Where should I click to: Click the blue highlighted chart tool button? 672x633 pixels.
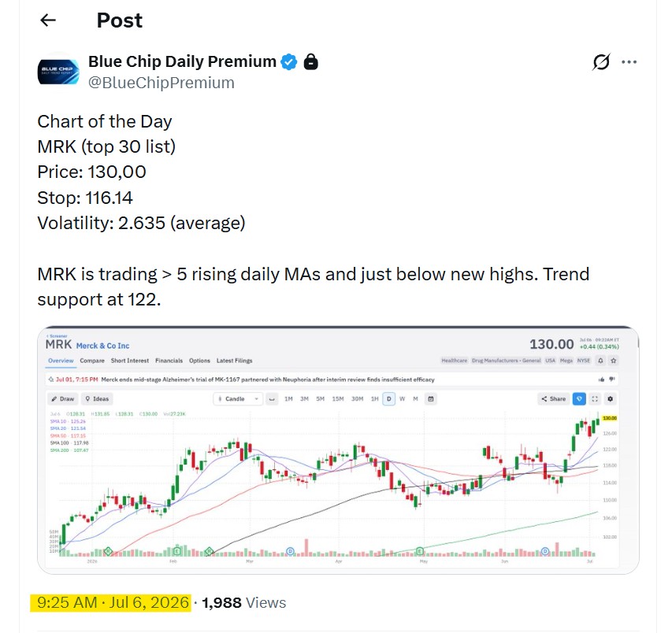[579, 398]
